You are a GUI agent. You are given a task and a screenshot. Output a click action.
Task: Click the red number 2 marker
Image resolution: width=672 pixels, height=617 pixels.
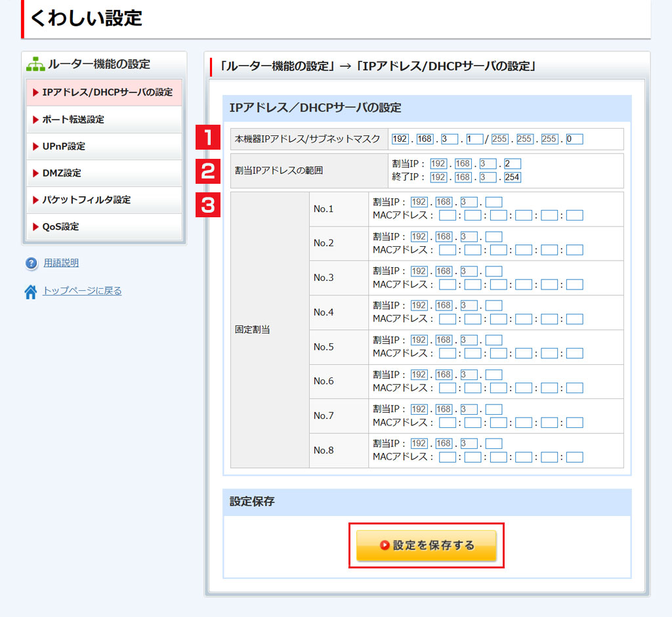click(208, 171)
